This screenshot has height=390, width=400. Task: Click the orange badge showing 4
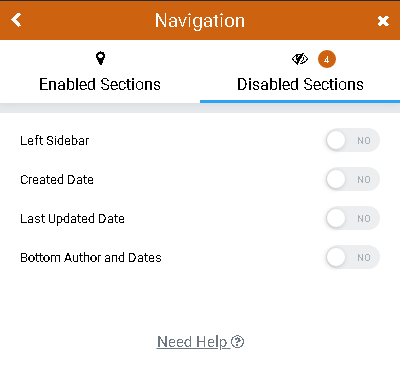click(x=327, y=59)
